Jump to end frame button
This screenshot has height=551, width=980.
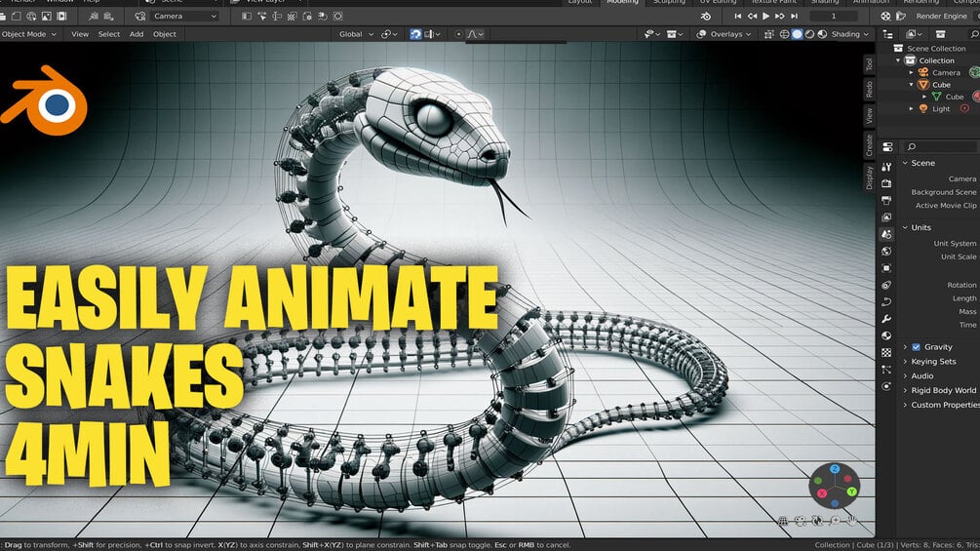[794, 17]
